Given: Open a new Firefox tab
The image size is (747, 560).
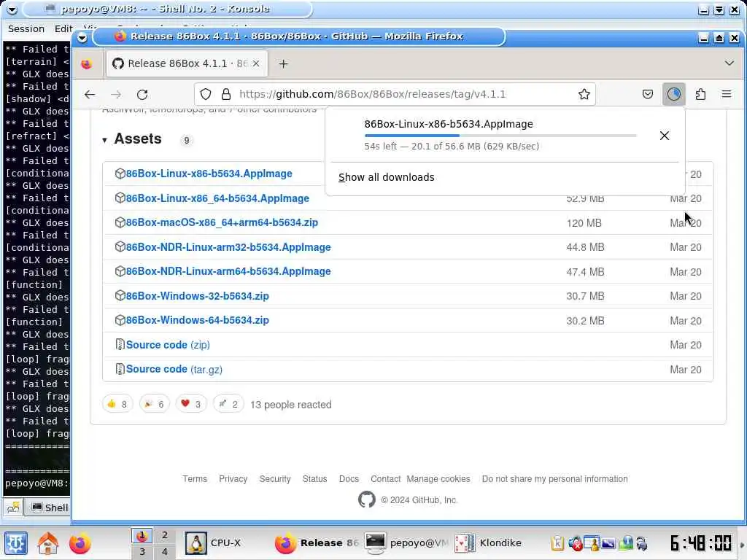Looking at the screenshot, I should [284, 64].
